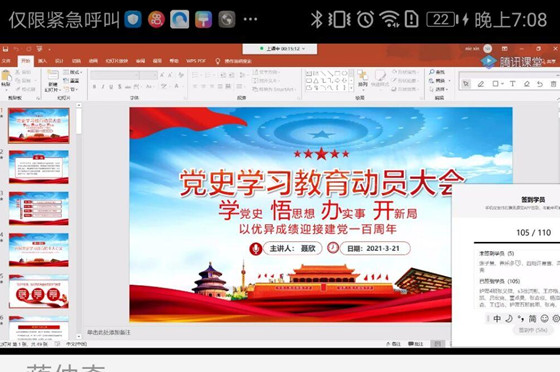This screenshot has height=372, width=560.
Task: Click the notes pane placeholder text
Action: (109, 332)
